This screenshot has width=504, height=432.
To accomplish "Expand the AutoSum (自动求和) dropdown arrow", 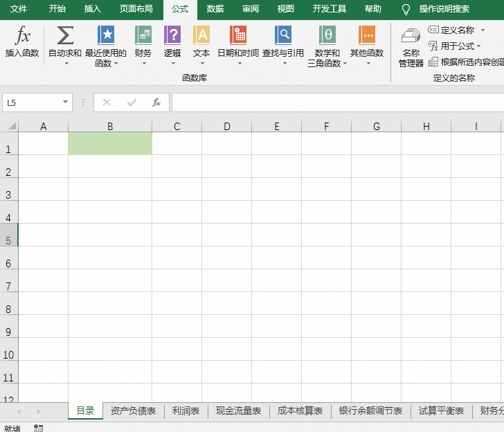I will pos(66,64).
